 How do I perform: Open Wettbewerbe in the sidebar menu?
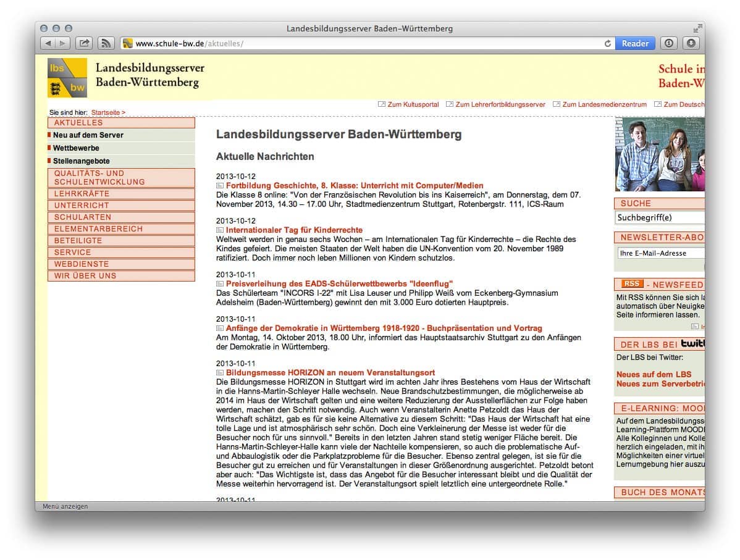coord(76,148)
